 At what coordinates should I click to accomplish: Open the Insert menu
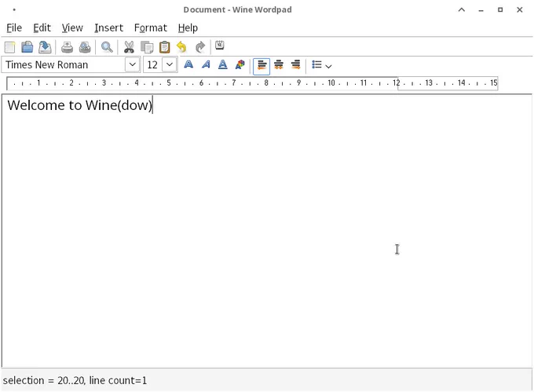108,27
